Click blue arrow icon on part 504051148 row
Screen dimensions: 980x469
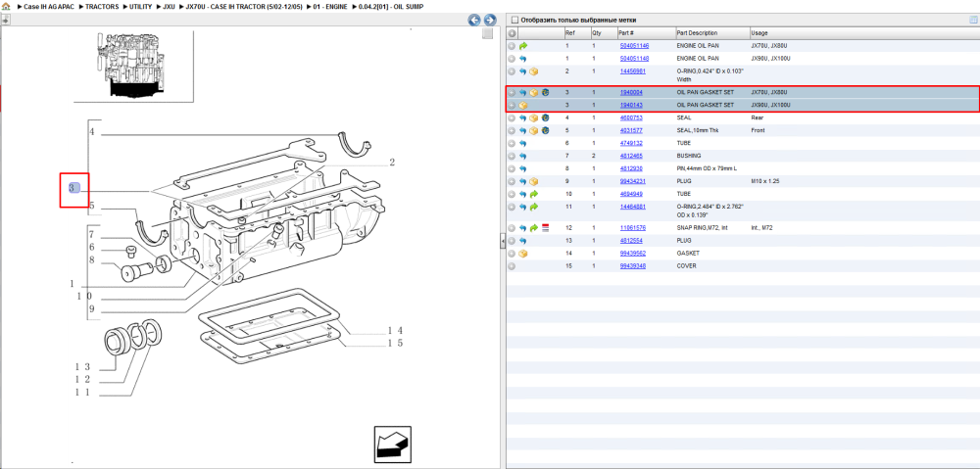(523, 59)
